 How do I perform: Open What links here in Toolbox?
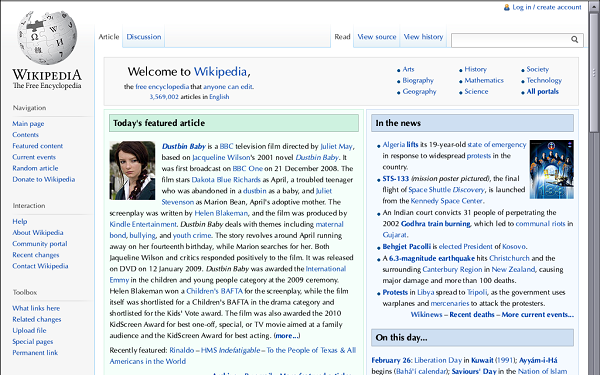point(36,308)
